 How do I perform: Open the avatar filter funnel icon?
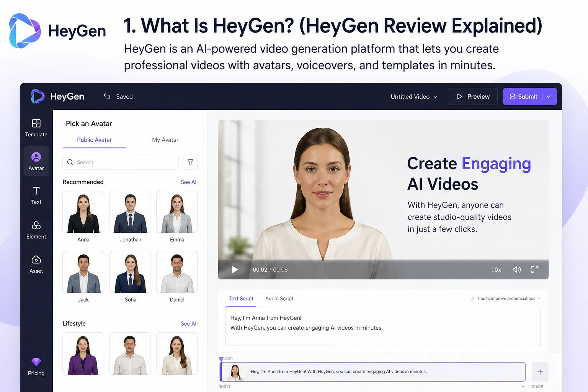pyautogui.click(x=190, y=162)
